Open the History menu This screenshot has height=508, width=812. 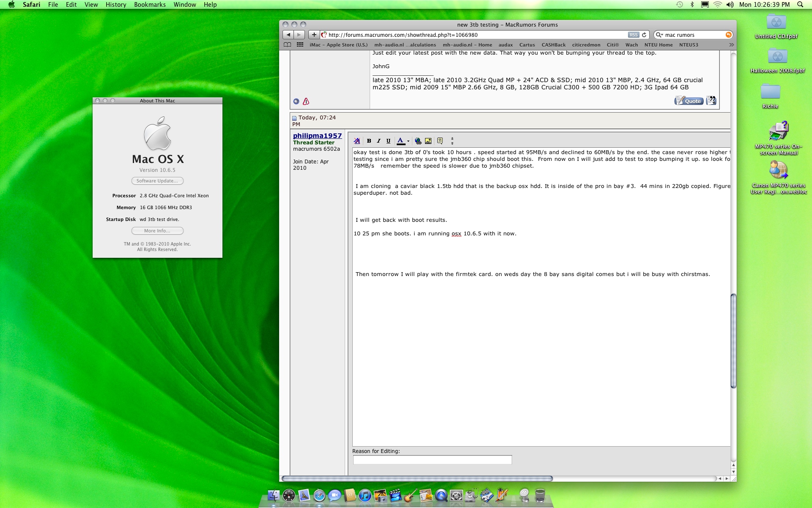(x=116, y=5)
